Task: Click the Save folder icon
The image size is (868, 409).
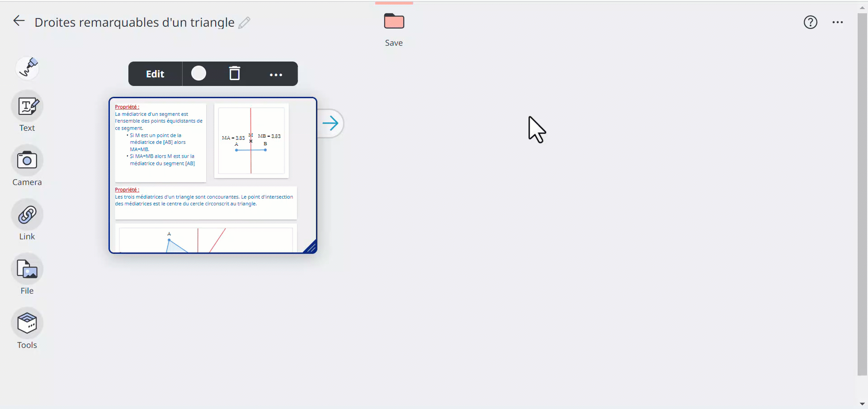Action: [x=394, y=21]
